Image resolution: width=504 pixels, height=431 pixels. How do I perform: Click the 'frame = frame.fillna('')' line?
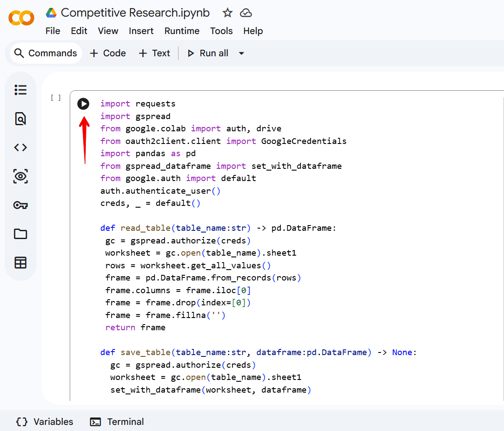166,315
